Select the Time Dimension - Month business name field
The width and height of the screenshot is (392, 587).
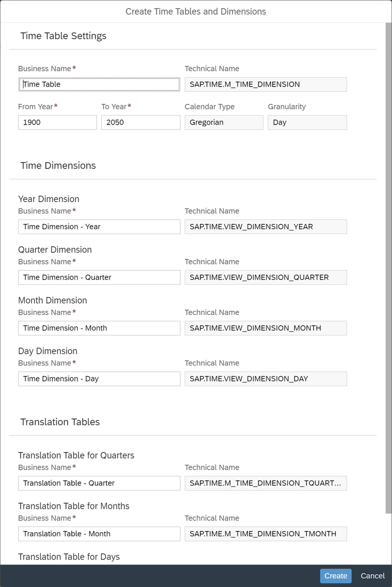pyautogui.click(x=99, y=328)
